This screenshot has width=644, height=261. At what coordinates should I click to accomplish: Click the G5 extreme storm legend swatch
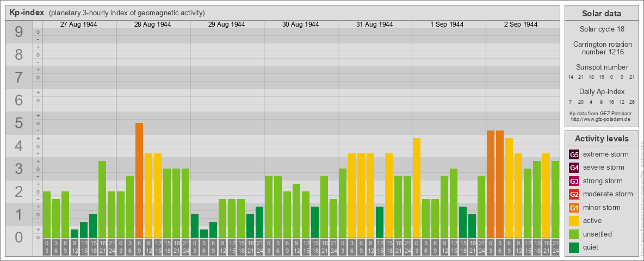[574, 154]
